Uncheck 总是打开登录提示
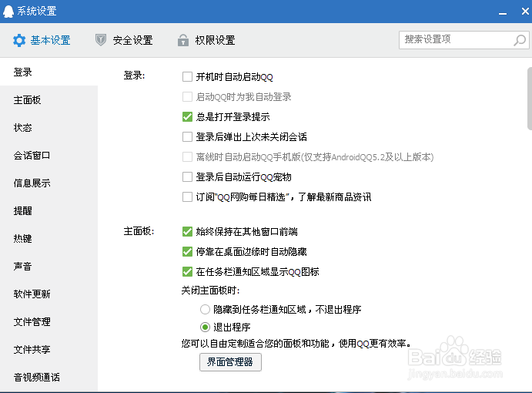The height and width of the screenshot is (393, 532). click(187, 117)
